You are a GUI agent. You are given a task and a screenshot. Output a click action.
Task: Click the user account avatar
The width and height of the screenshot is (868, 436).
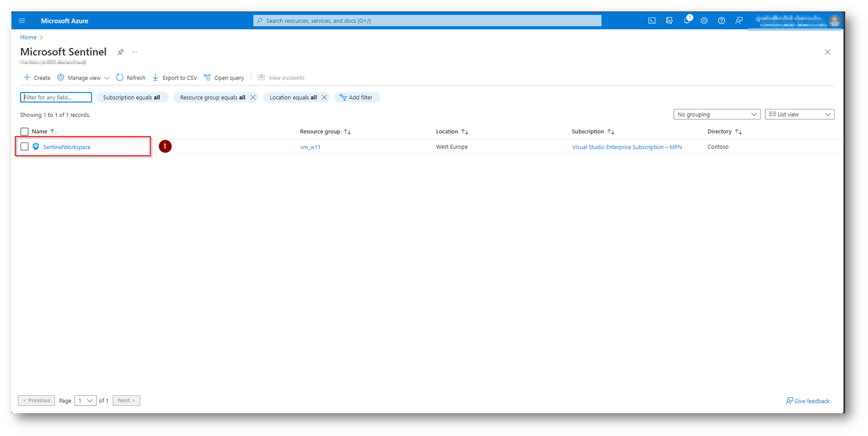point(835,21)
